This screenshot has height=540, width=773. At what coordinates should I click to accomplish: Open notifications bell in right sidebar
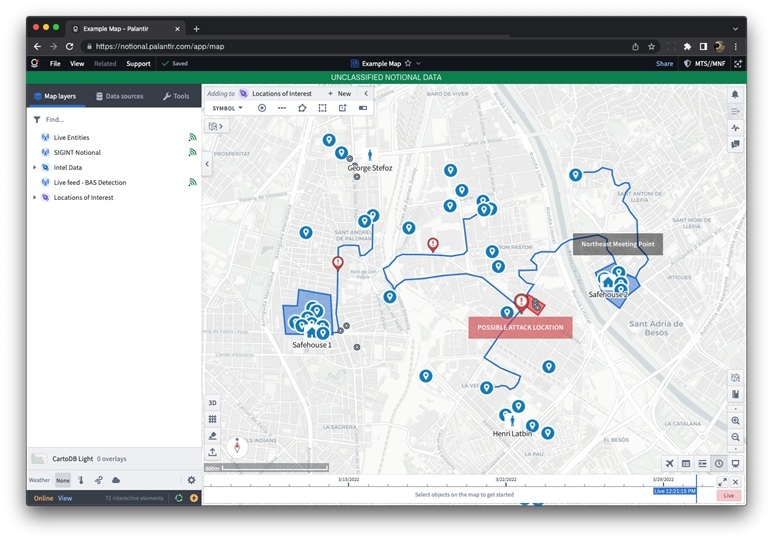click(736, 94)
